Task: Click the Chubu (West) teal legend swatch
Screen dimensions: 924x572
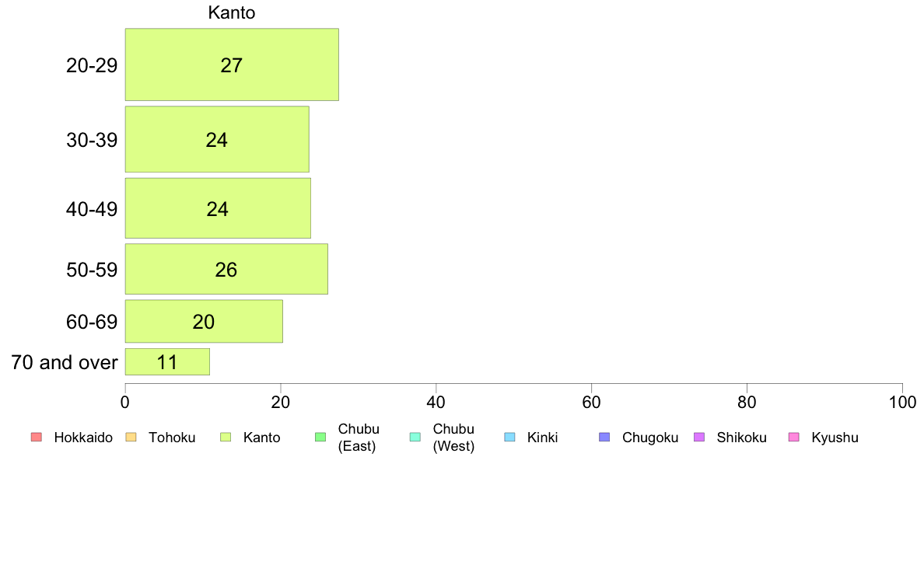Action: point(415,437)
